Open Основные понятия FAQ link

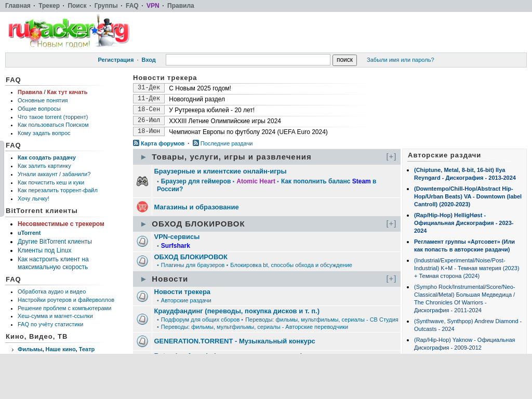click(x=43, y=100)
